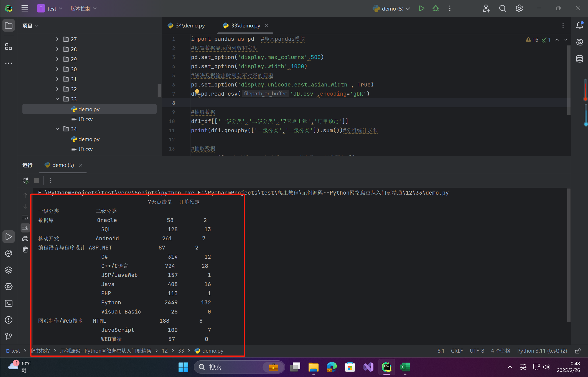
Task: Open the demo (5) run configuration dropdown
Action: click(391, 9)
